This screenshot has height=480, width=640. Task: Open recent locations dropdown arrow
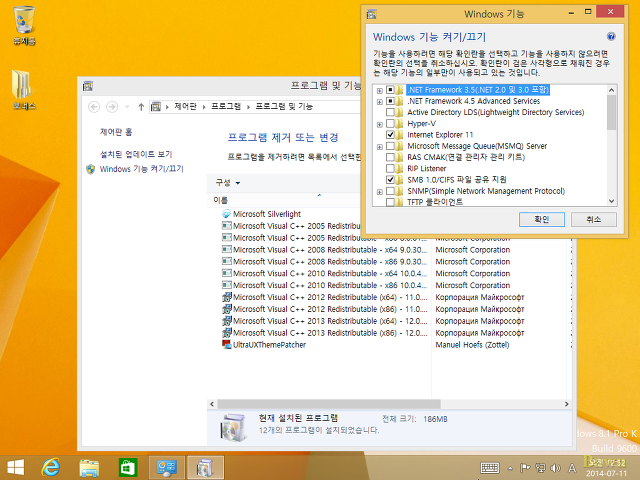click(127, 107)
